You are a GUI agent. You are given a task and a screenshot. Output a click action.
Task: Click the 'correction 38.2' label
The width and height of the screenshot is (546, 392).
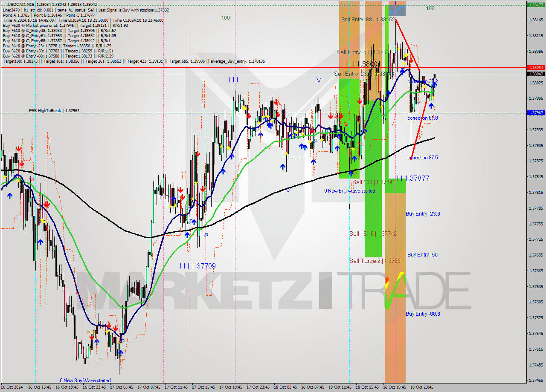click(x=423, y=81)
